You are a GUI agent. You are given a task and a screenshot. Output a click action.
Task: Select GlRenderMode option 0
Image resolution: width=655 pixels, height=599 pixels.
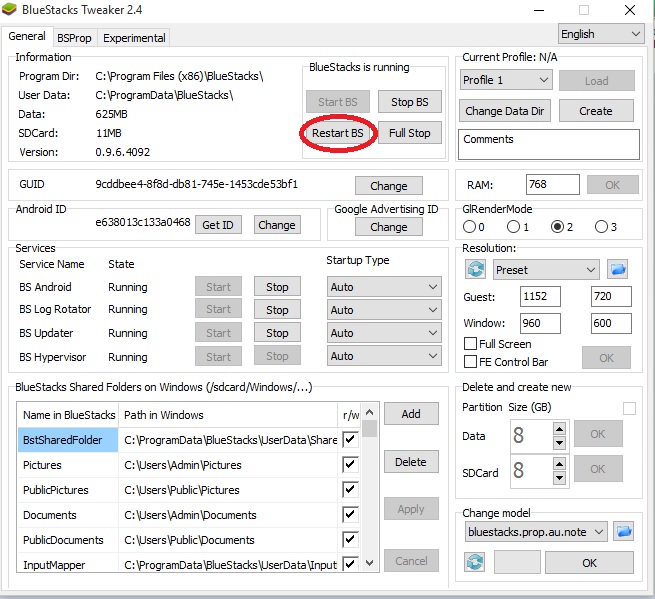[470, 227]
